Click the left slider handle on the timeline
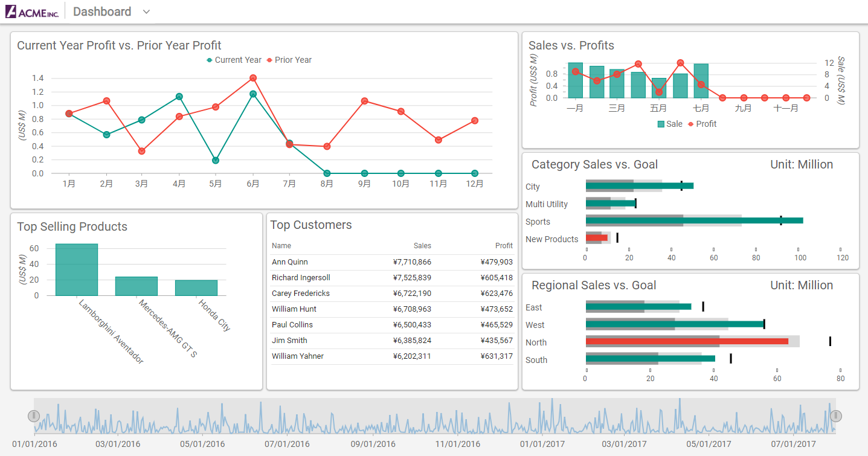This screenshot has width=868, height=456. click(x=34, y=416)
